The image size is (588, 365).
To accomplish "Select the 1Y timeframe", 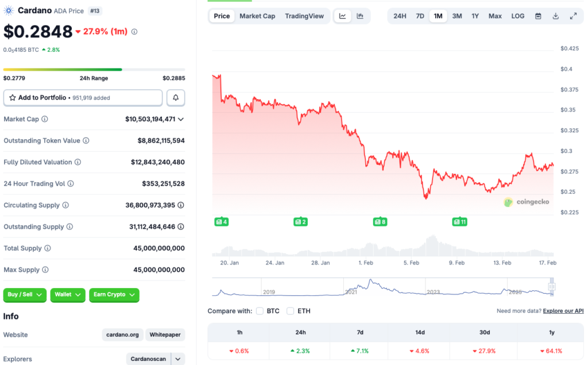I will pos(475,16).
